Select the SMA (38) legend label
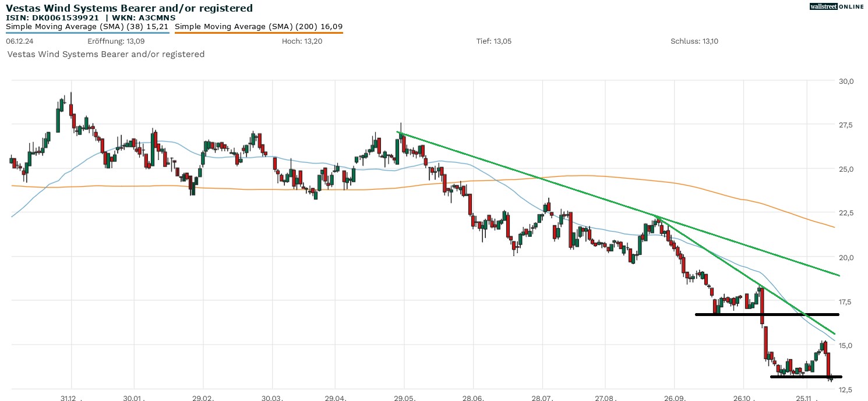Image resolution: width=868 pixels, height=401 pixels. coord(87,26)
